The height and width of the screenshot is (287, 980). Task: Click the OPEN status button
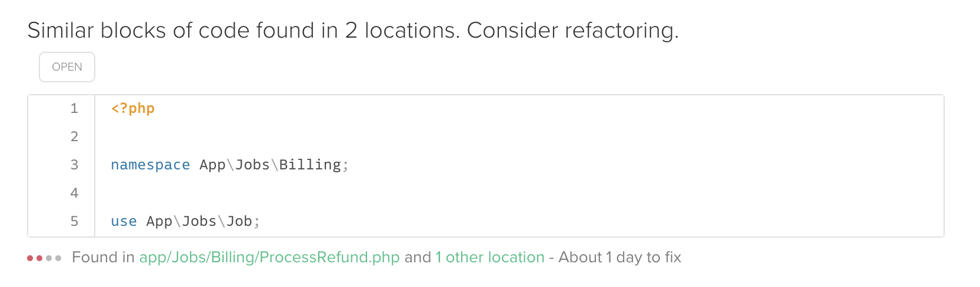coord(67,67)
